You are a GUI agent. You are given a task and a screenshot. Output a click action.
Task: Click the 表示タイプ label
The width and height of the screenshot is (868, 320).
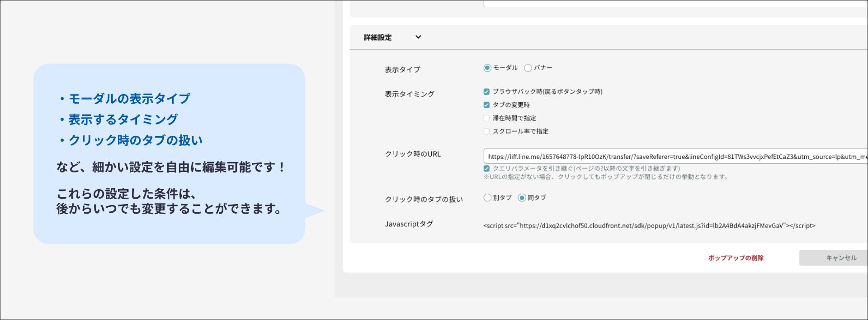(402, 70)
